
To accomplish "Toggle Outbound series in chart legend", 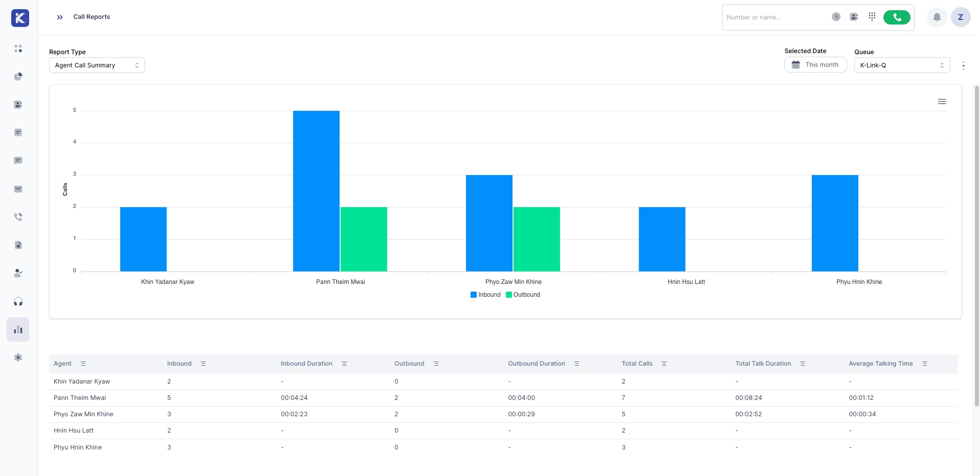I will (x=523, y=295).
